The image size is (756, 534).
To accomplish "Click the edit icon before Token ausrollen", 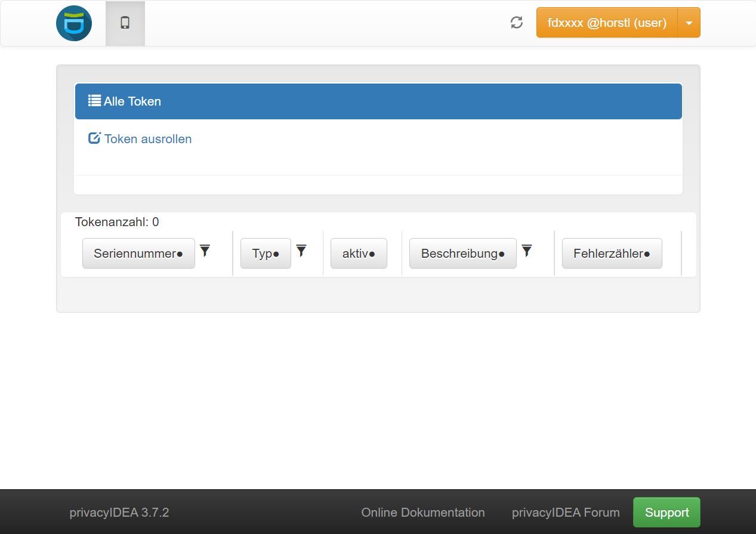I will [94, 138].
